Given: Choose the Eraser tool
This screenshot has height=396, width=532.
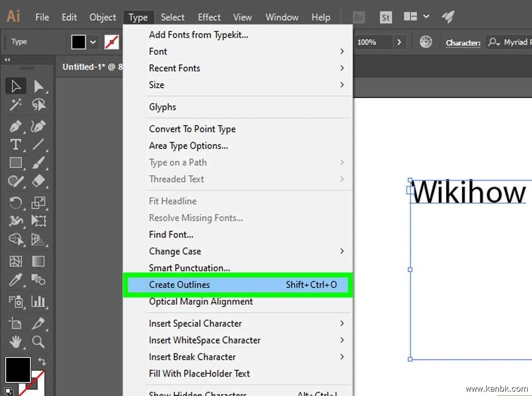Looking at the screenshot, I should coord(39,181).
